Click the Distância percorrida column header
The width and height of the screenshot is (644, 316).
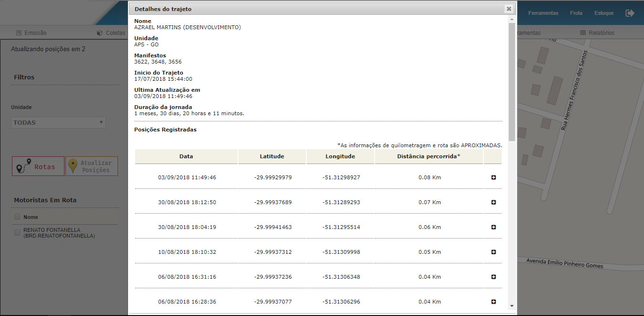(429, 156)
